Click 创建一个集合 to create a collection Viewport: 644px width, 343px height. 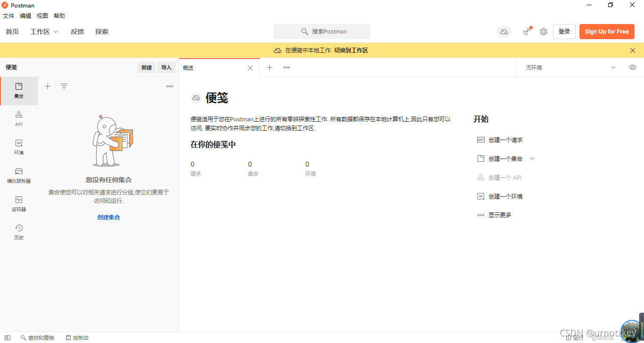click(x=505, y=159)
